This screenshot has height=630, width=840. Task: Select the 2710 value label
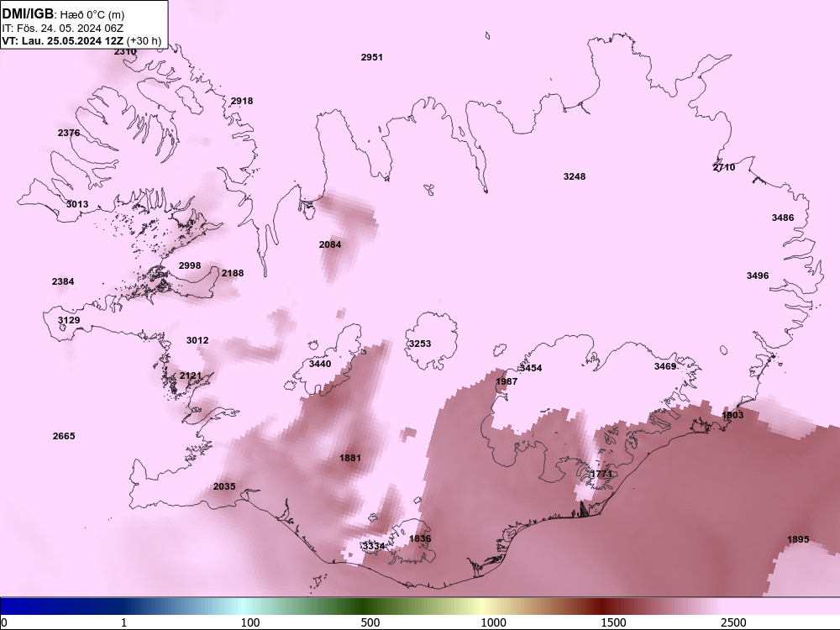point(724,168)
